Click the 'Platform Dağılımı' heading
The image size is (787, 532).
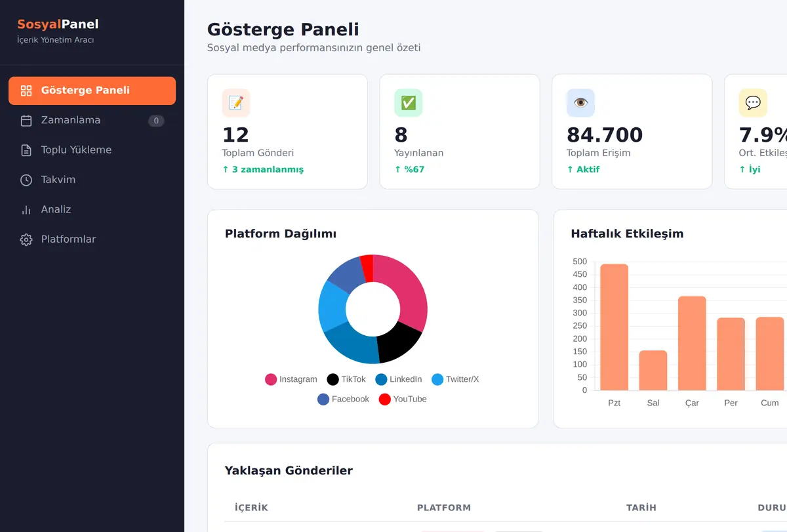point(281,234)
